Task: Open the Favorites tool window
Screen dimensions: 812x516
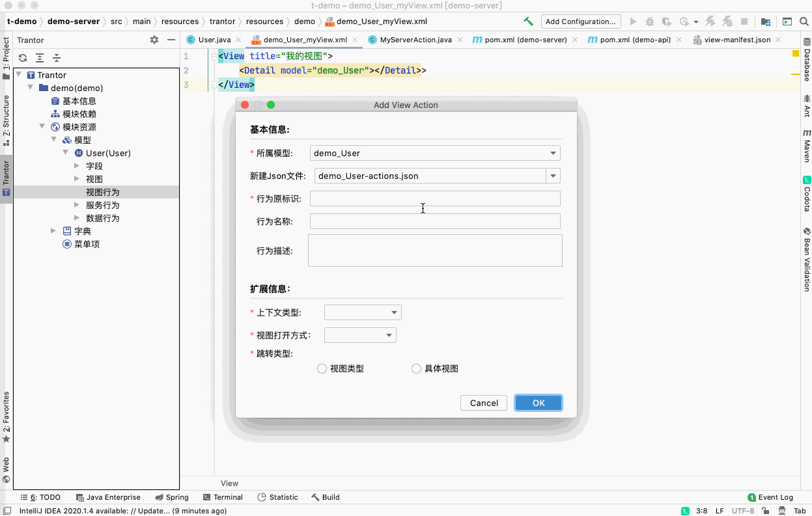Action: coord(6,417)
